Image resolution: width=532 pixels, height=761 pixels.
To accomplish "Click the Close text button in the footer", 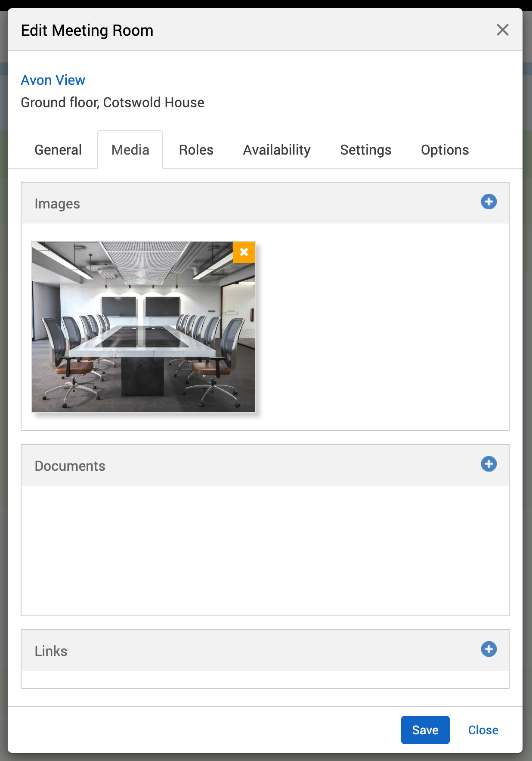I will pyautogui.click(x=483, y=730).
